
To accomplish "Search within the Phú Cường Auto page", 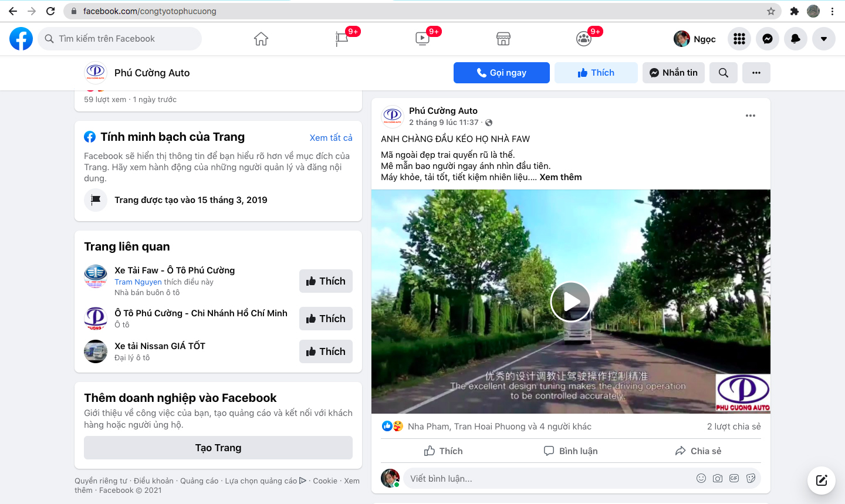I will [724, 73].
